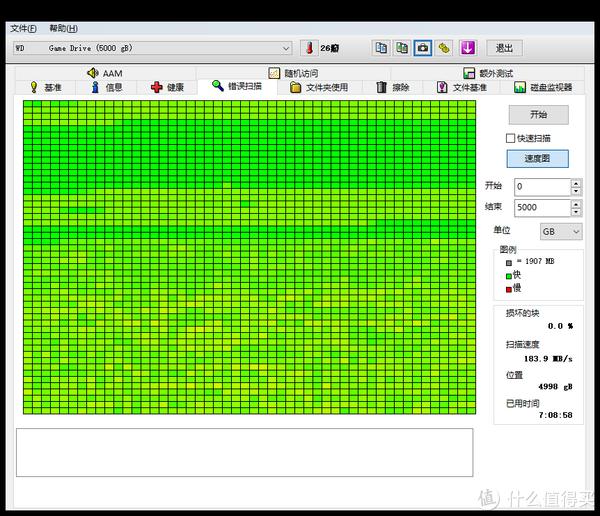Click the copy text to clipboard icon
600x516 pixels.
point(381,48)
